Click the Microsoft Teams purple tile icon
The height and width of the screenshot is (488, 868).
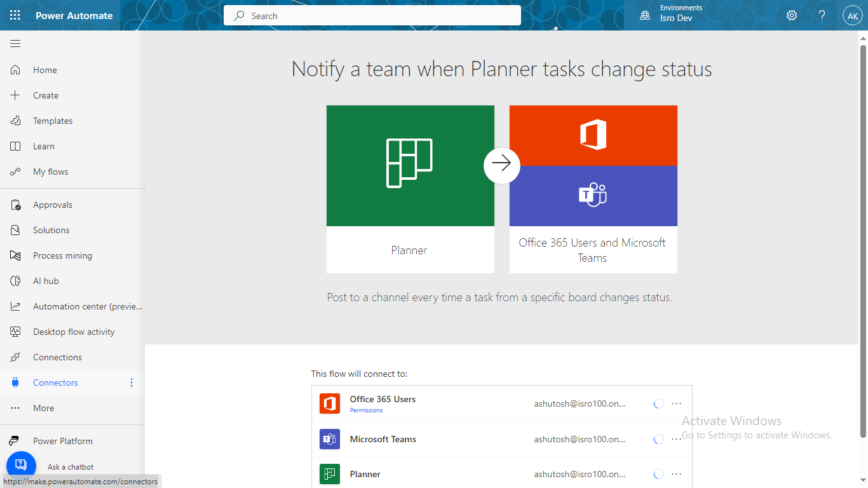(x=593, y=196)
